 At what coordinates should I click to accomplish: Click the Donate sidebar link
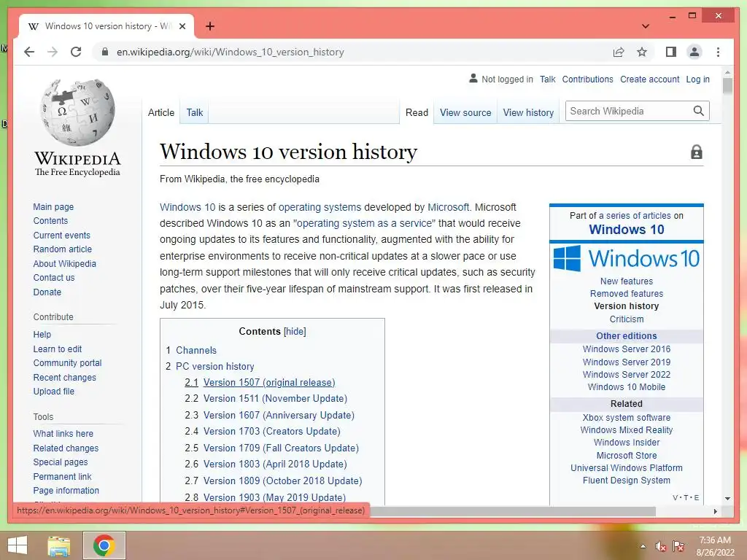tap(47, 292)
